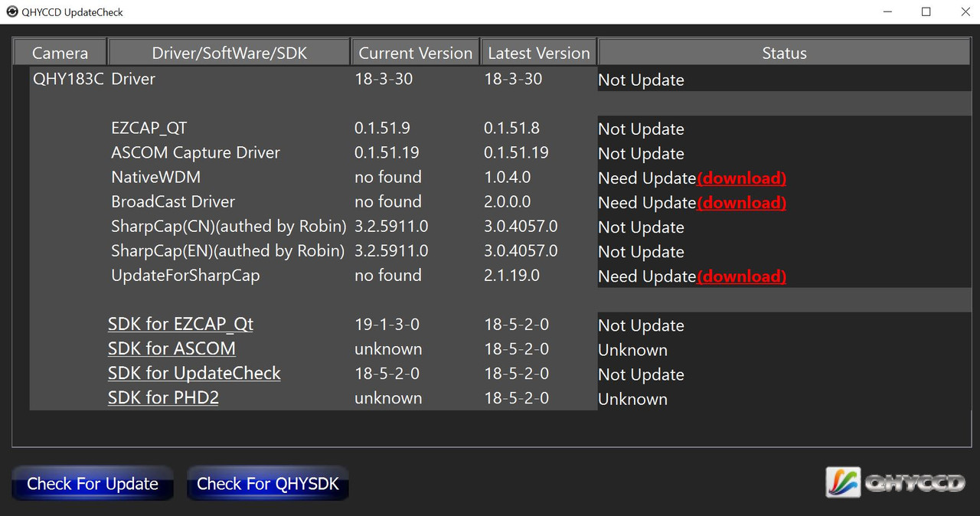980x516 pixels.
Task: Select the Driver/SoftWare/SDK column header
Action: tap(230, 53)
